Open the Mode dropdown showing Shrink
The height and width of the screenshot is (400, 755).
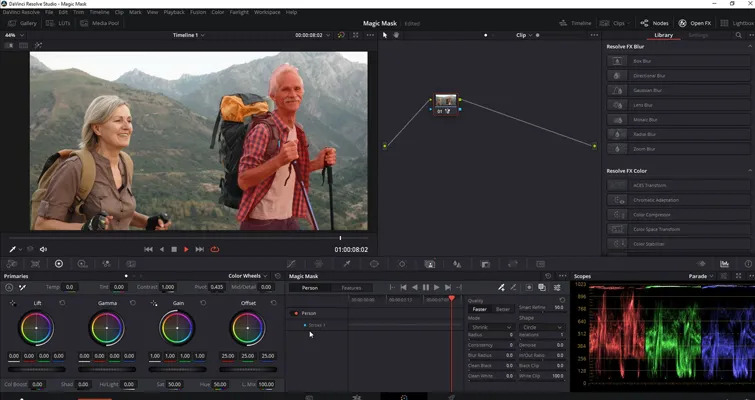pyautogui.click(x=490, y=326)
